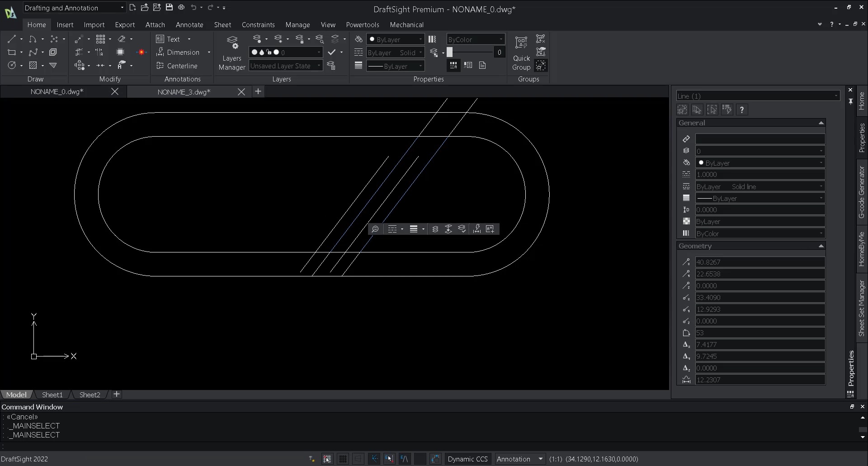Image resolution: width=868 pixels, height=466 pixels.
Task: Collapse the Geometry section in Properties panel
Action: 821,246
